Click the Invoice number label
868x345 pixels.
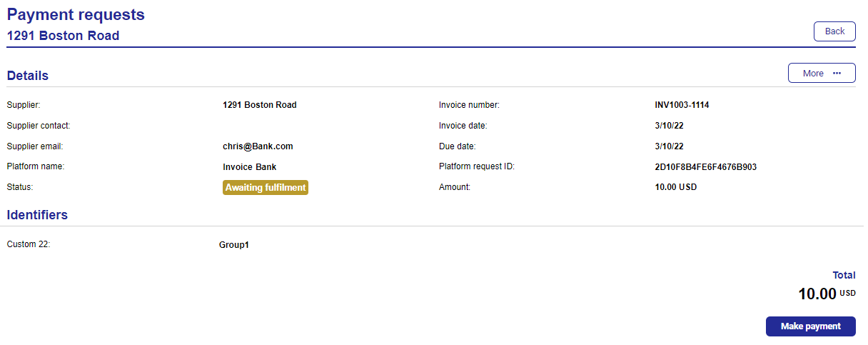pos(469,105)
